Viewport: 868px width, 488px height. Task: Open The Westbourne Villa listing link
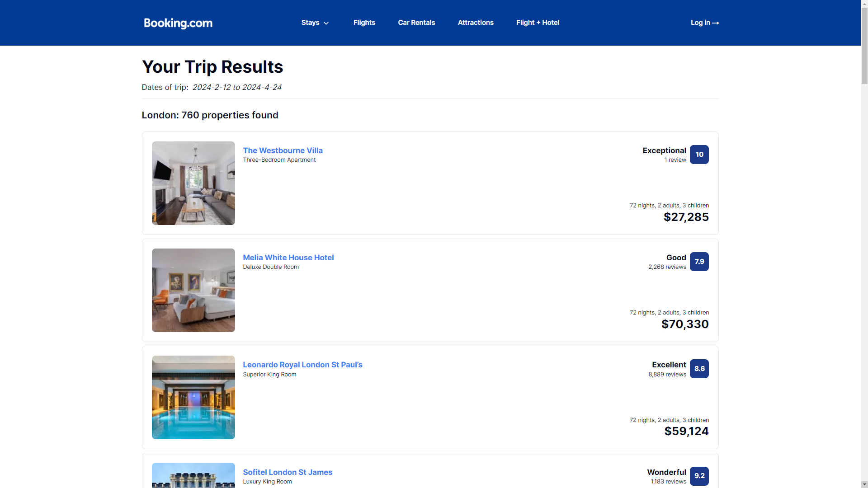tap(283, 150)
